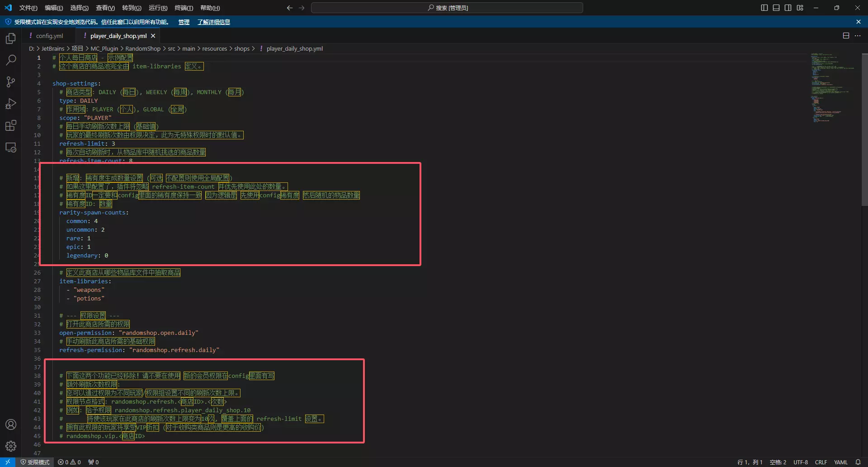Close the player_daily_shop.yml tab
Image resolution: width=868 pixels, height=467 pixels.
tap(153, 36)
